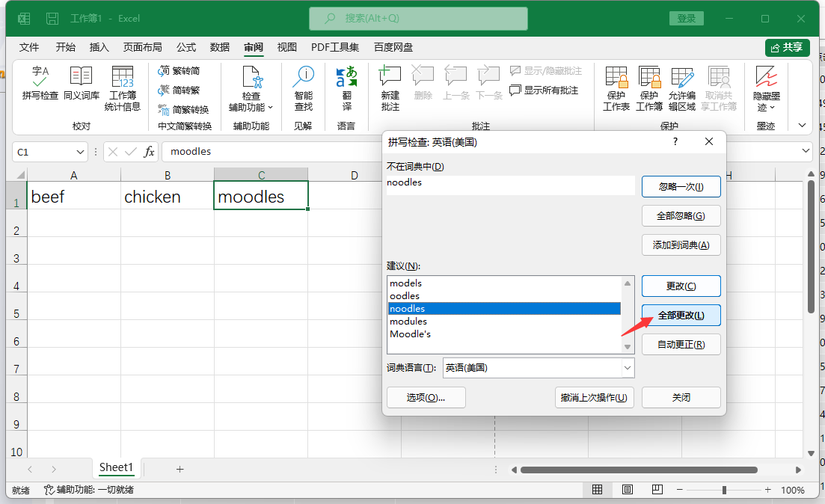Open the 百度网盘 tab

point(393,47)
